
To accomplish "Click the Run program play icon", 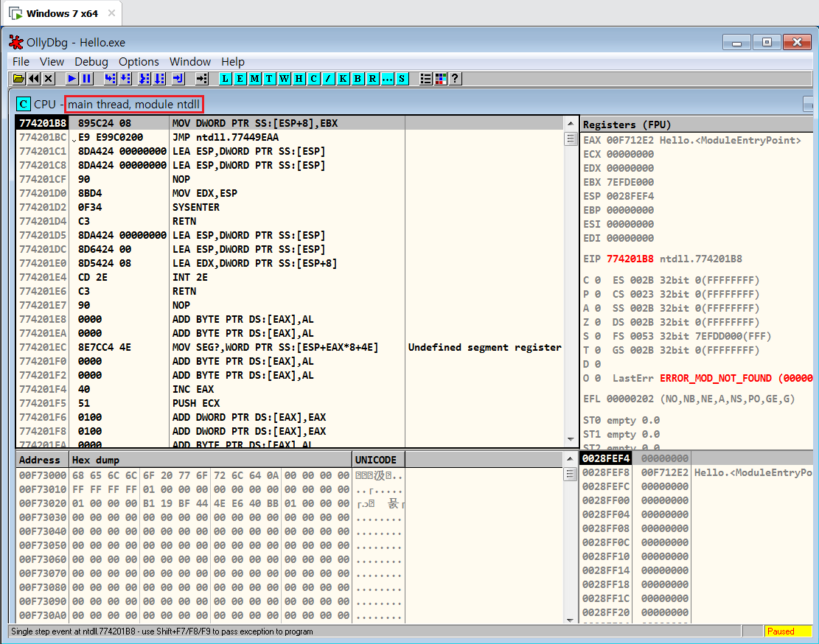I will [x=72, y=79].
